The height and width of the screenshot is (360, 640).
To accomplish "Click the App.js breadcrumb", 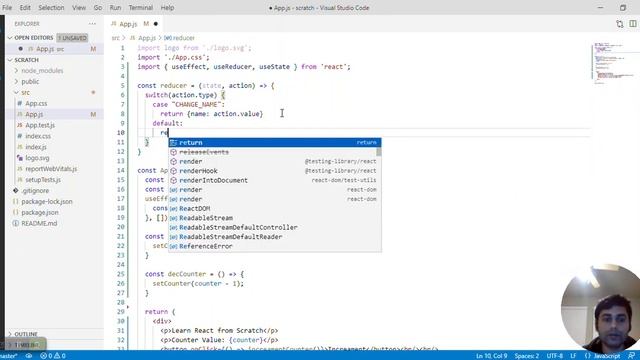I will [147, 38].
